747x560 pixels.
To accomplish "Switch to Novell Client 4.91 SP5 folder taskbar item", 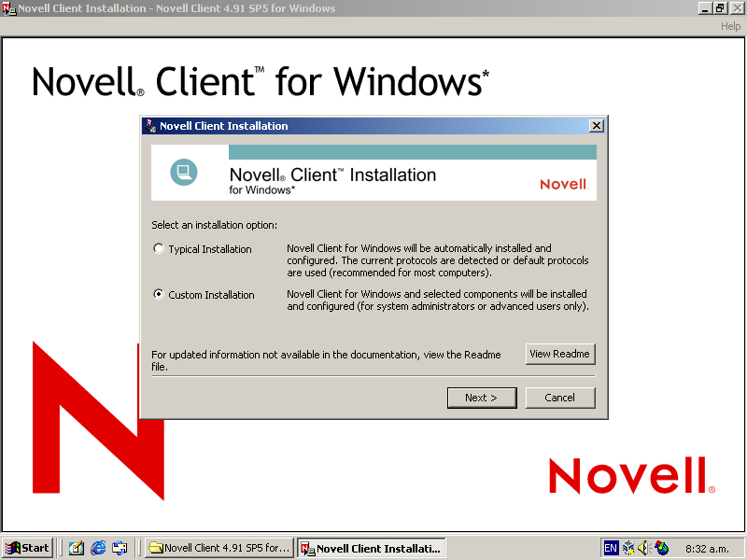I will click(219, 548).
